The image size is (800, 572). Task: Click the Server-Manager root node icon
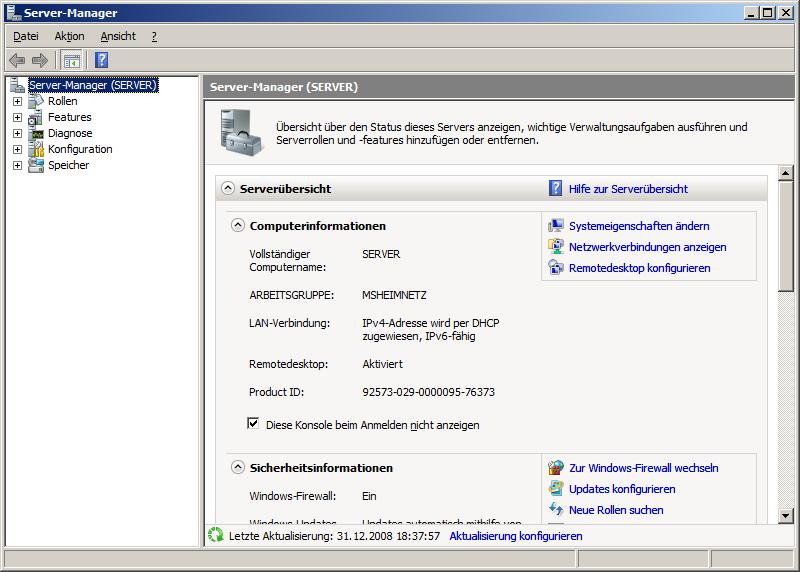coord(17,85)
